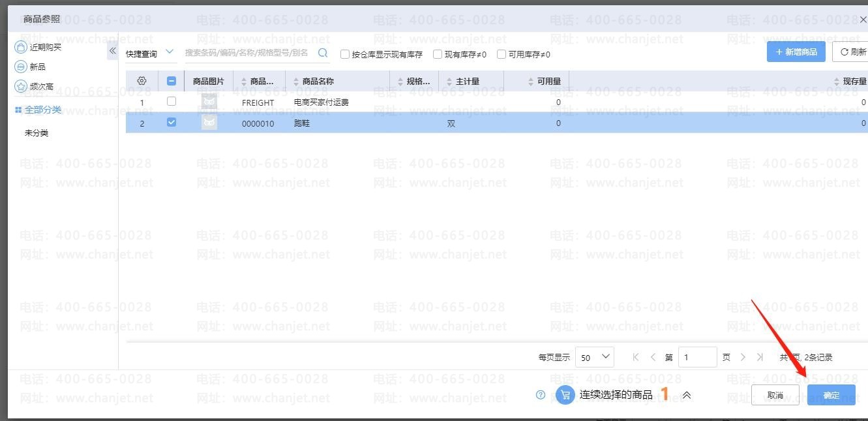Enable 现有库存≠0 filter checkbox

point(438,54)
